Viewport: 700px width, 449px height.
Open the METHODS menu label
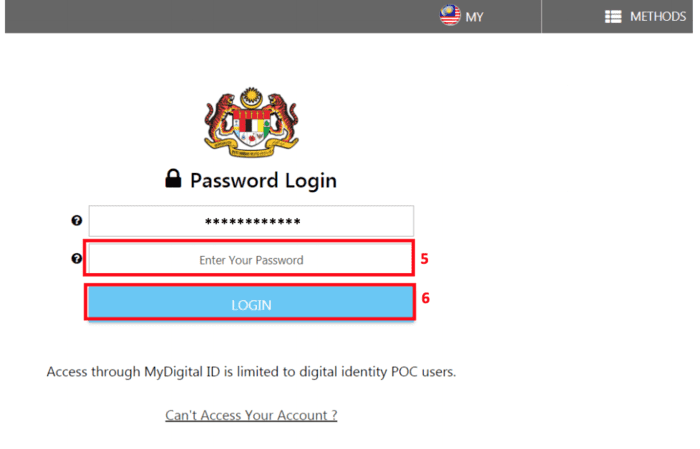(x=657, y=17)
